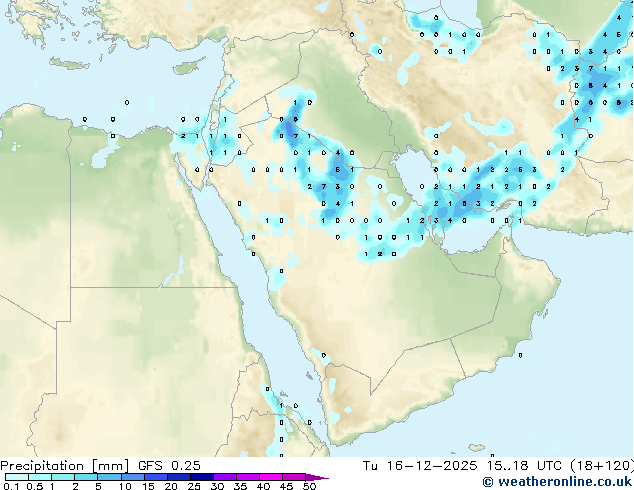634x490 pixels.
Task: Click the island of Cyprus on the map
Action: click(x=188, y=66)
